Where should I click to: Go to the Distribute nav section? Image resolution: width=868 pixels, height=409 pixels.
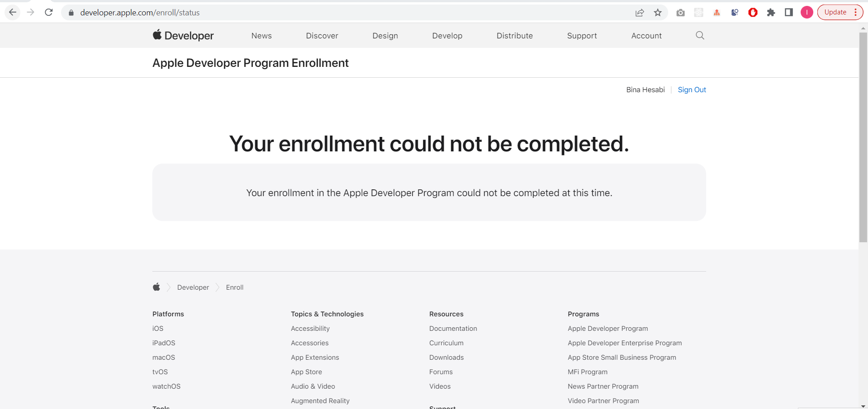[x=514, y=36]
